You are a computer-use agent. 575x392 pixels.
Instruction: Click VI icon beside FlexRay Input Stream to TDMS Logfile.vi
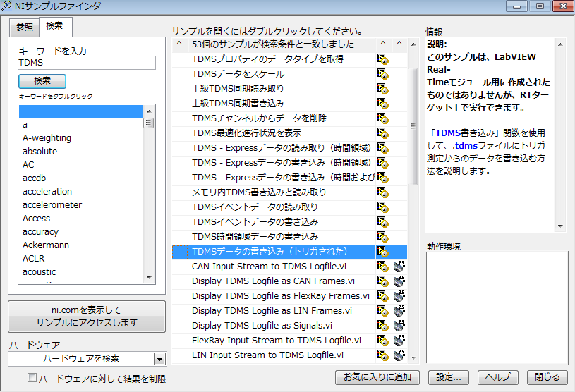pyautogui.click(x=382, y=341)
